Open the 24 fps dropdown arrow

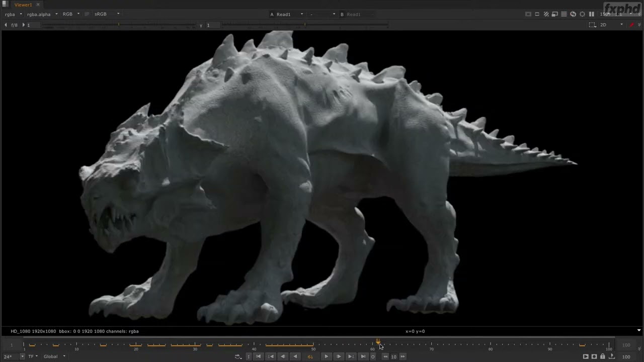coord(22,356)
